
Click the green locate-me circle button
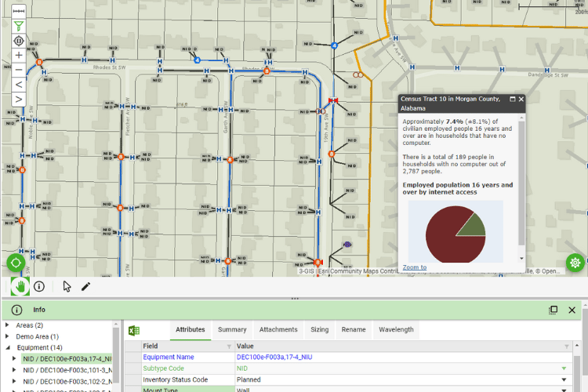point(16,263)
